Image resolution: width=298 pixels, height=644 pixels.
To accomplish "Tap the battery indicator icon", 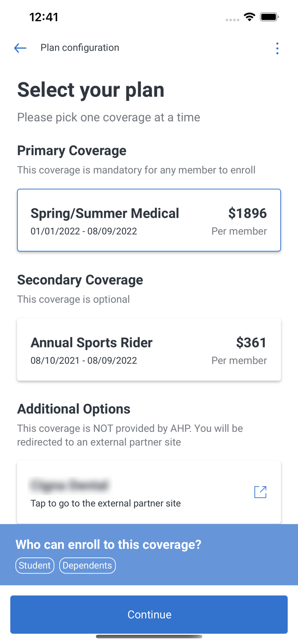I will click(270, 17).
